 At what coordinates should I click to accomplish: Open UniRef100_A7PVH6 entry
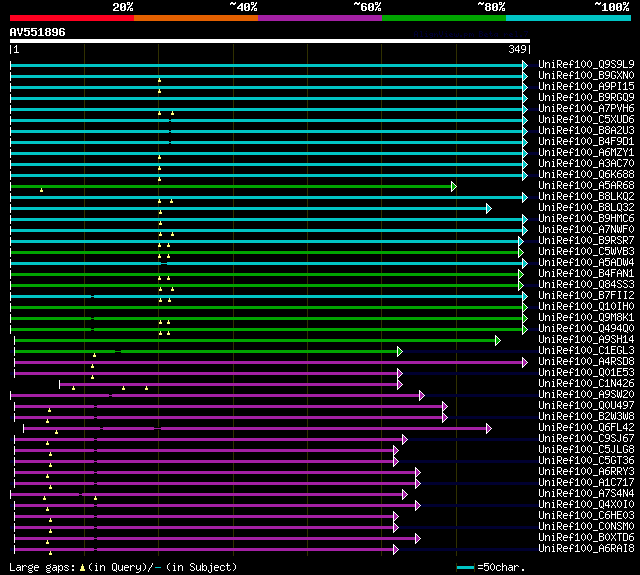(586, 109)
